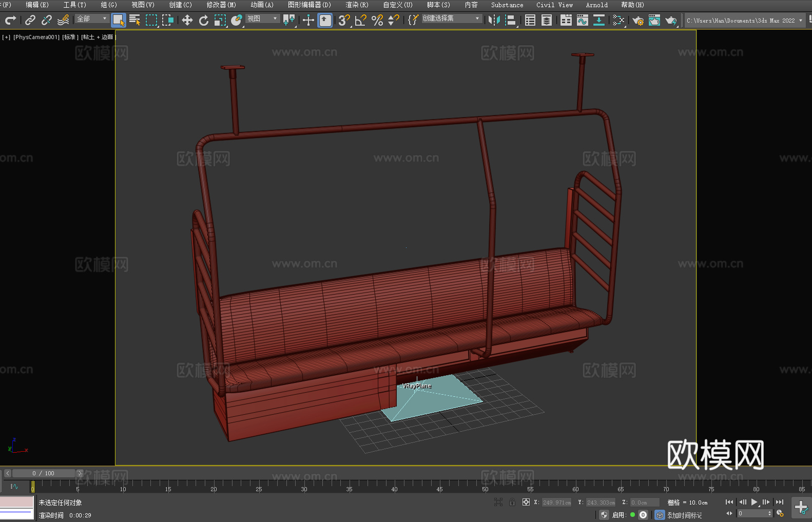The height and width of the screenshot is (522, 812).
Task: Click Render Production teapot icon
Action: (x=671, y=20)
